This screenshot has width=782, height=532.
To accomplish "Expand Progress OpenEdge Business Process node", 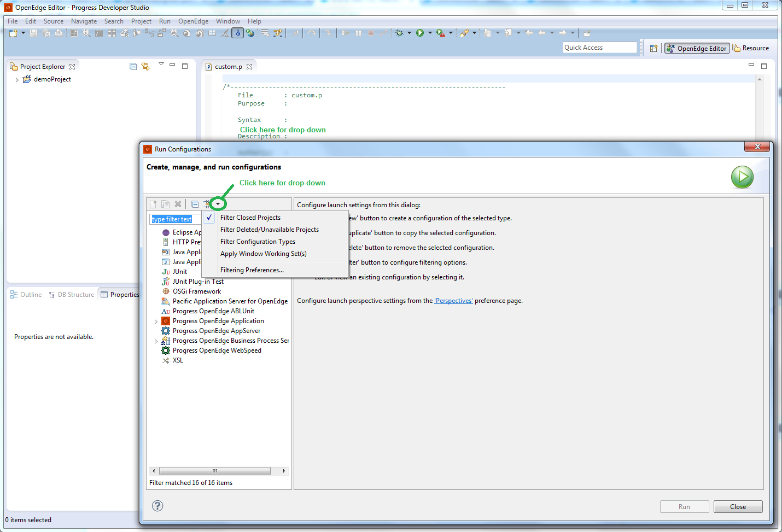I will pos(156,341).
